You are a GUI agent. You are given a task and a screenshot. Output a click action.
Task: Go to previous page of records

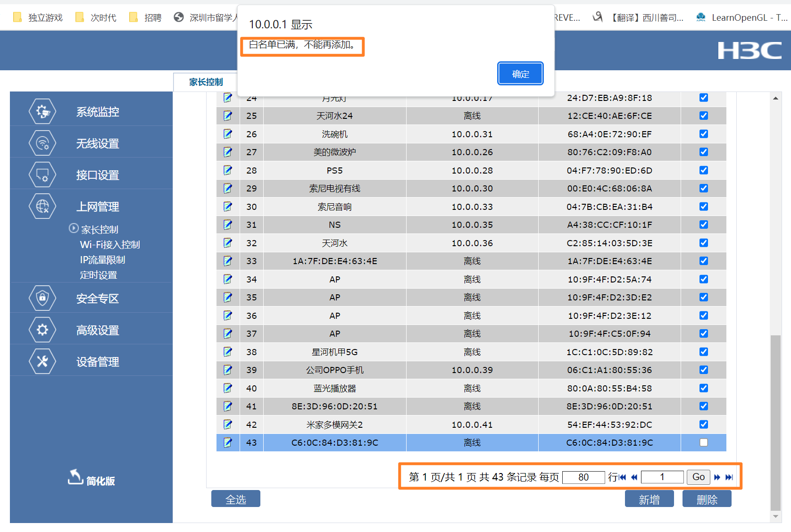pos(634,477)
